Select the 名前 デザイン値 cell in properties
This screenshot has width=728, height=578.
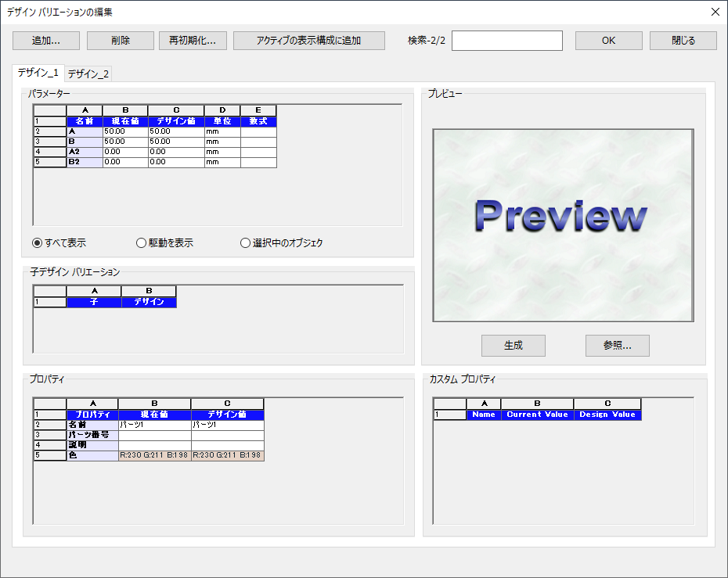coord(227,425)
